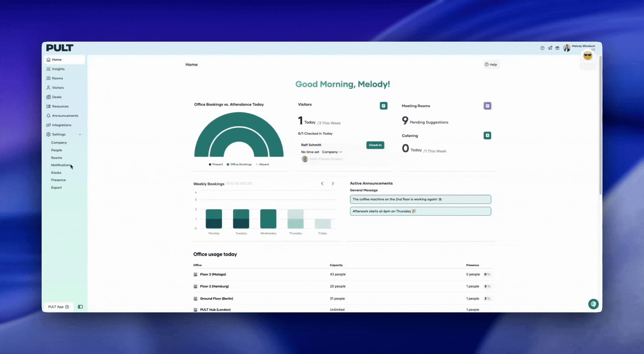Open Meeting Rooms card arrow icon

(x=487, y=106)
